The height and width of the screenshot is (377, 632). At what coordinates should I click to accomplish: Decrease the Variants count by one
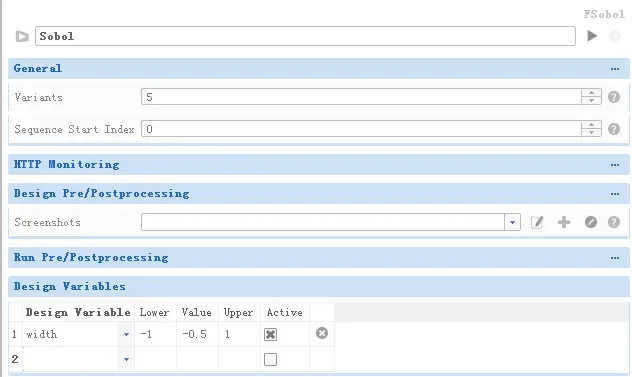(591, 100)
